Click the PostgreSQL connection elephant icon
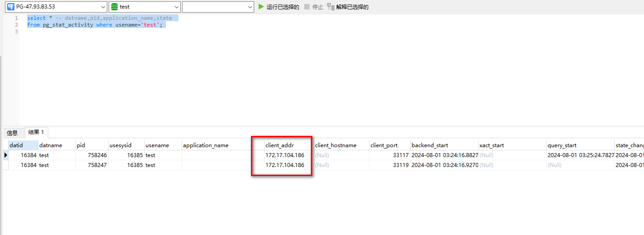644x235 pixels. tap(11, 7)
